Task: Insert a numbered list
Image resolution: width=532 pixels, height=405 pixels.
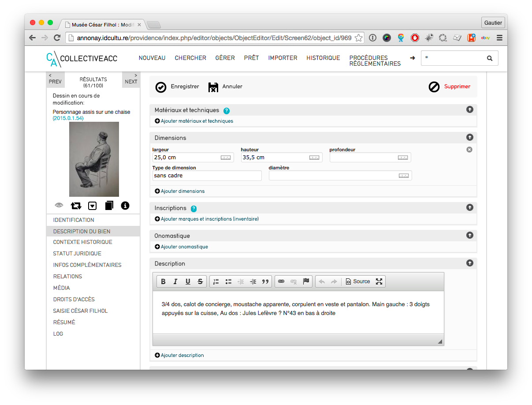Action: tap(216, 281)
